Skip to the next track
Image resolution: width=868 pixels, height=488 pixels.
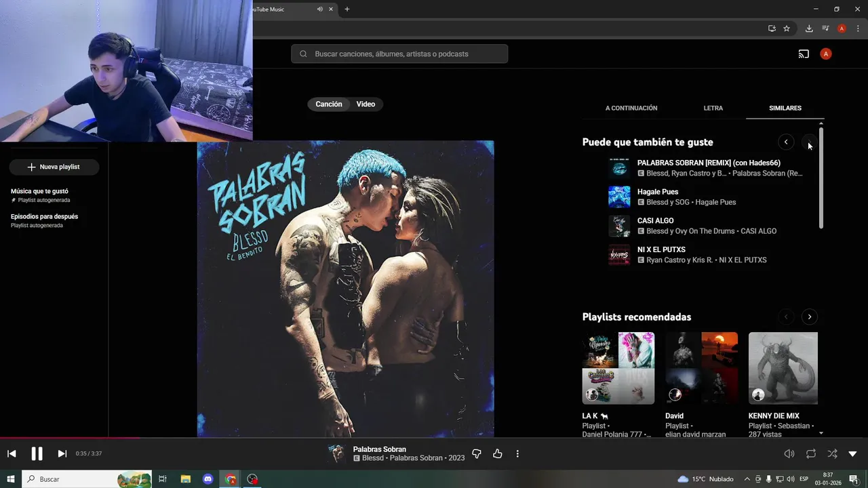click(x=62, y=453)
